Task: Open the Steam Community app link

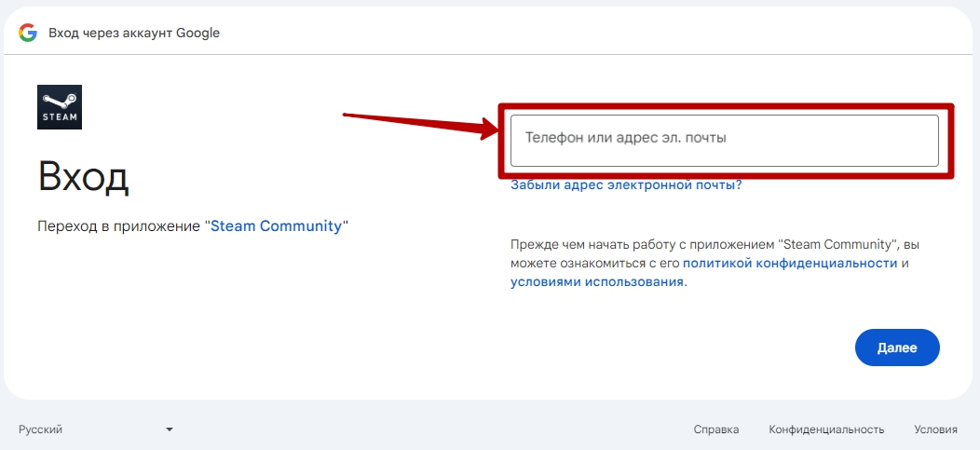Action: click(x=277, y=225)
